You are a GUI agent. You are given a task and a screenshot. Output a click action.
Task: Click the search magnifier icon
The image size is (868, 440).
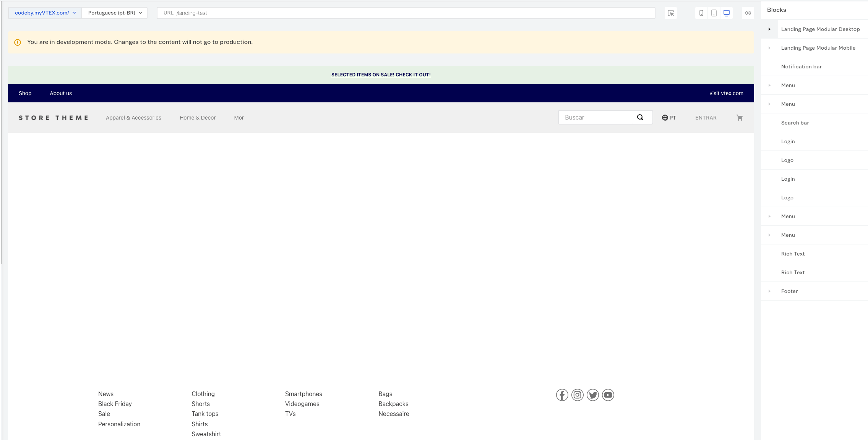(x=640, y=117)
